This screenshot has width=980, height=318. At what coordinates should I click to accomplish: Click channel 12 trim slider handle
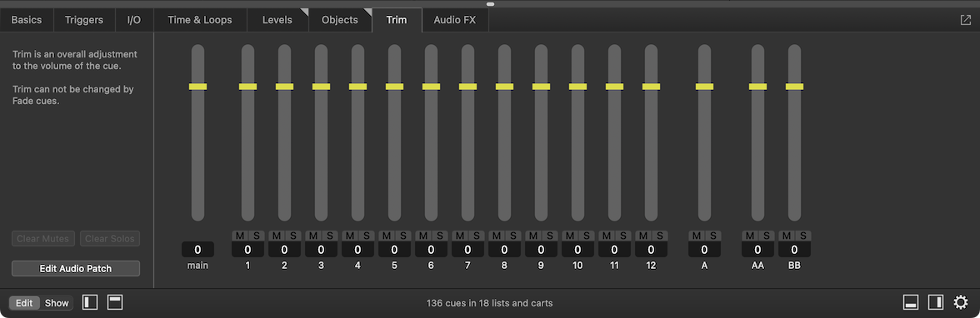(652, 87)
